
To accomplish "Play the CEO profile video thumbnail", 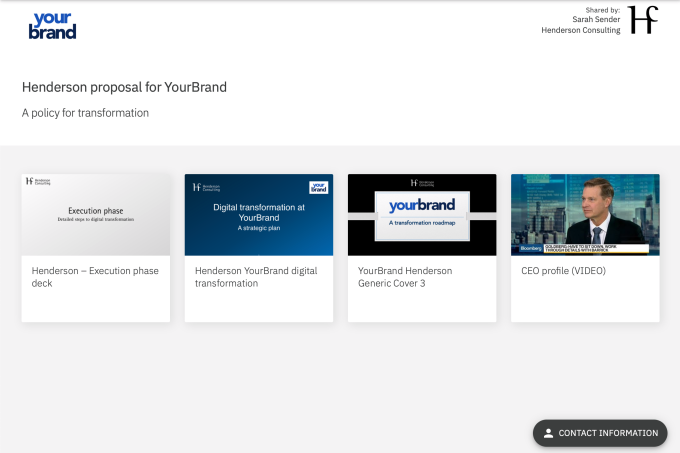I will pyautogui.click(x=585, y=215).
